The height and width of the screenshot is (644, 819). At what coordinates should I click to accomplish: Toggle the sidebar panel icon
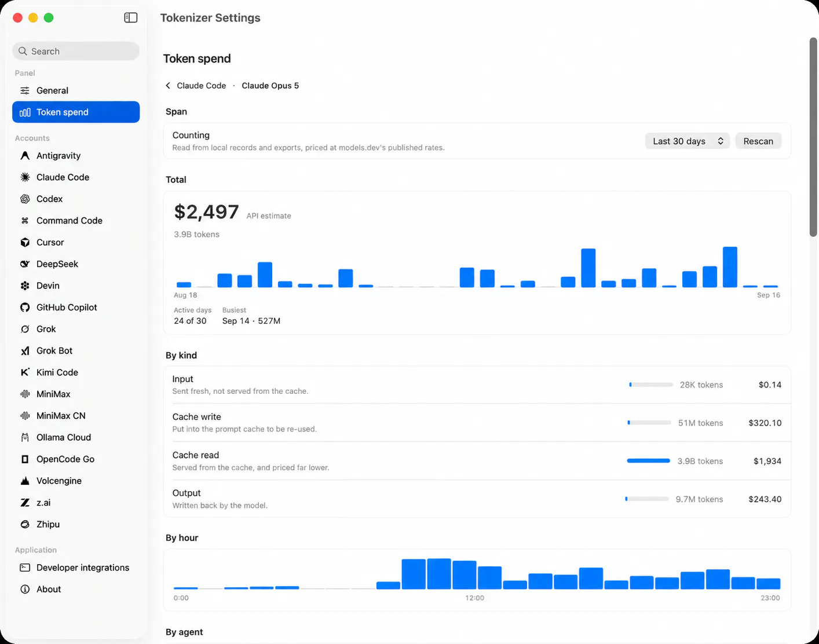coord(131,17)
